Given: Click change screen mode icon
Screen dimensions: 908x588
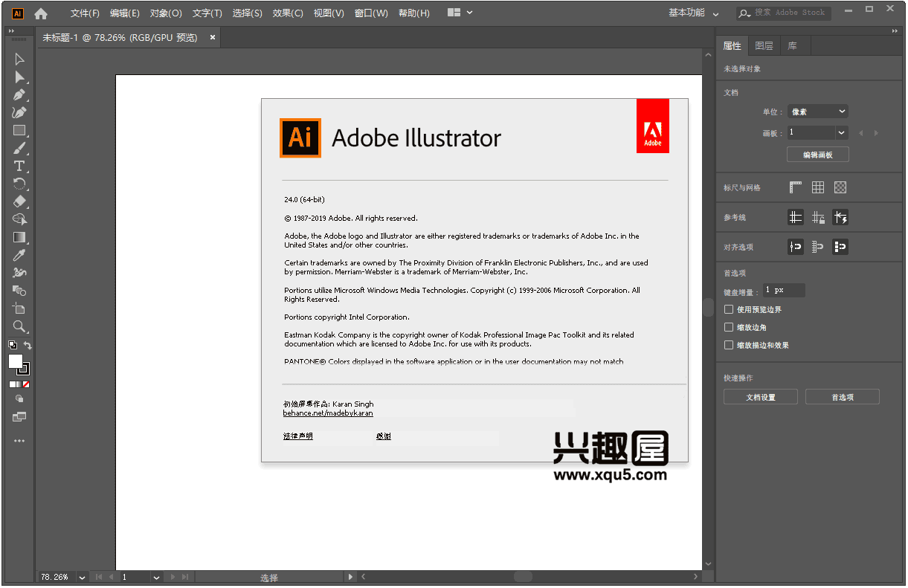Looking at the screenshot, I should coord(19,417).
